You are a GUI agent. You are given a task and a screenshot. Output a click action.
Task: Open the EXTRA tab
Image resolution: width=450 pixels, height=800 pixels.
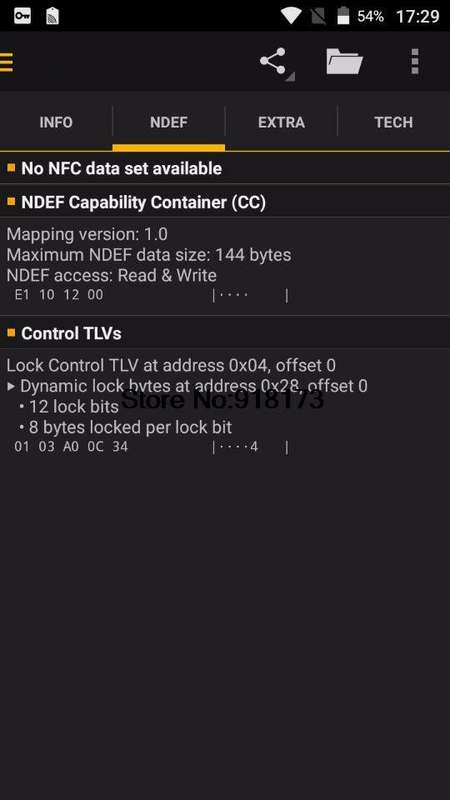[281, 122]
